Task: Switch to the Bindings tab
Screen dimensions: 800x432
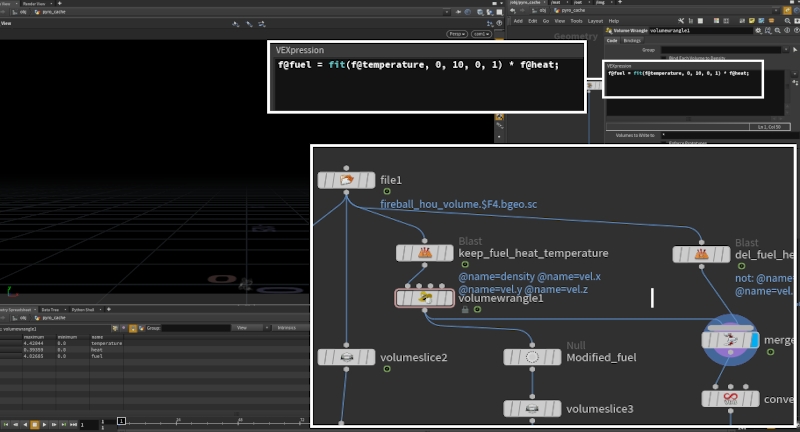Action: click(x=632, y=40)
